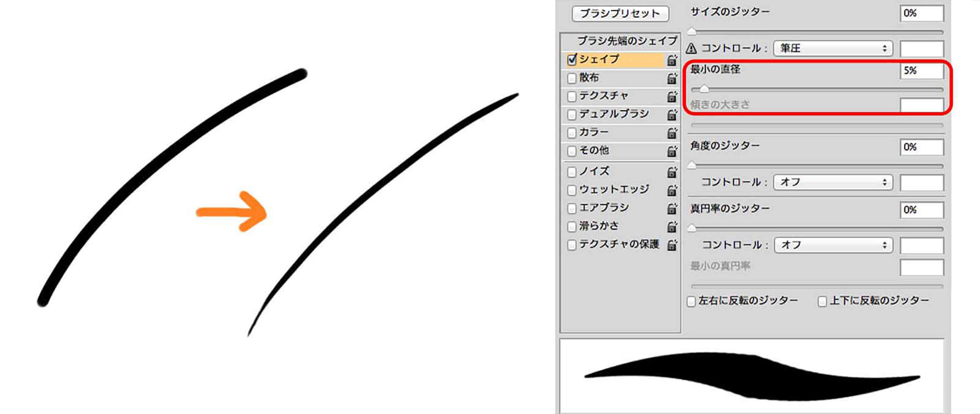Click the ブラシプリセット button
The image size is (980, 414).
(620, 14)
